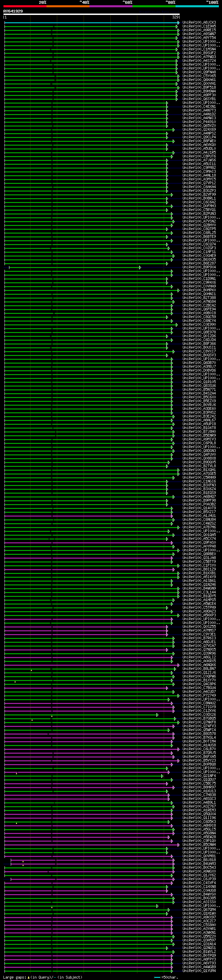Open hit UniRef100_A9SWN7
222x980 pixels.
coord(199,34)
